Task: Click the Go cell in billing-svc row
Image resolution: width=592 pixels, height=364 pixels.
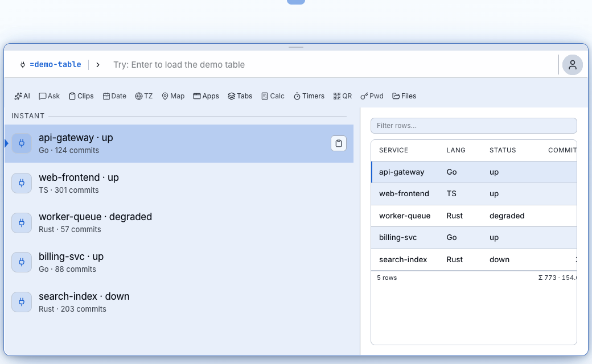Action: (x=451, y=237)
